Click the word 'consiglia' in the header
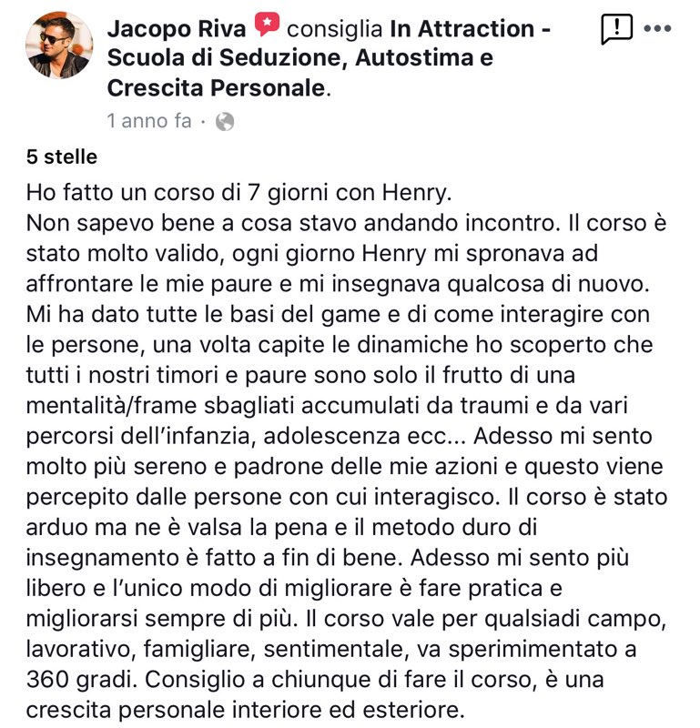Viewport: 700px width, 728px height. (x=334, y=29)
